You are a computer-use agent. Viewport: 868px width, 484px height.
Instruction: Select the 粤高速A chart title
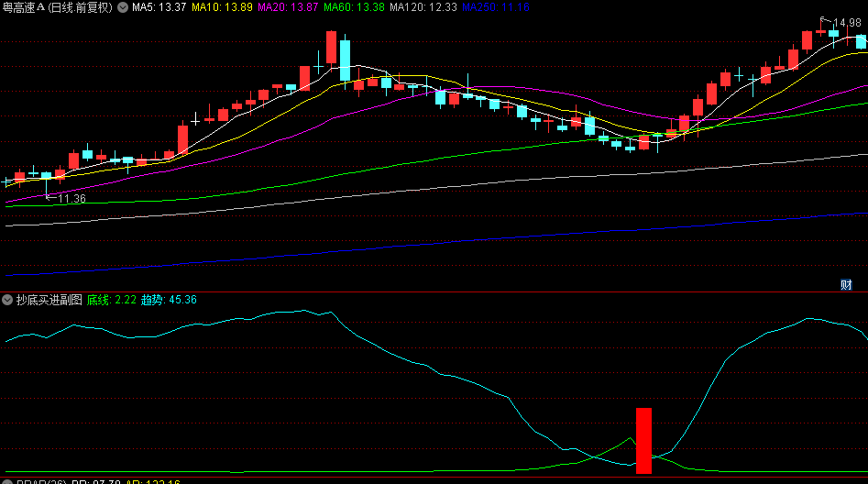point(58,7)
